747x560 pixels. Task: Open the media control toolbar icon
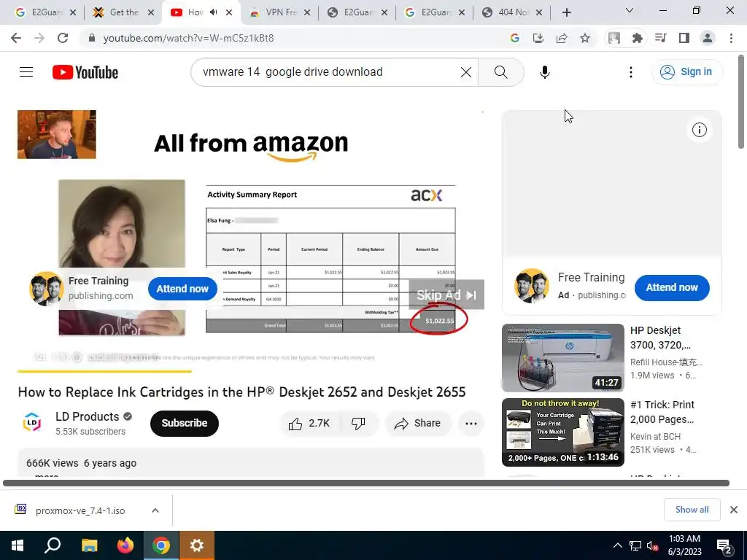coord(661,38)
